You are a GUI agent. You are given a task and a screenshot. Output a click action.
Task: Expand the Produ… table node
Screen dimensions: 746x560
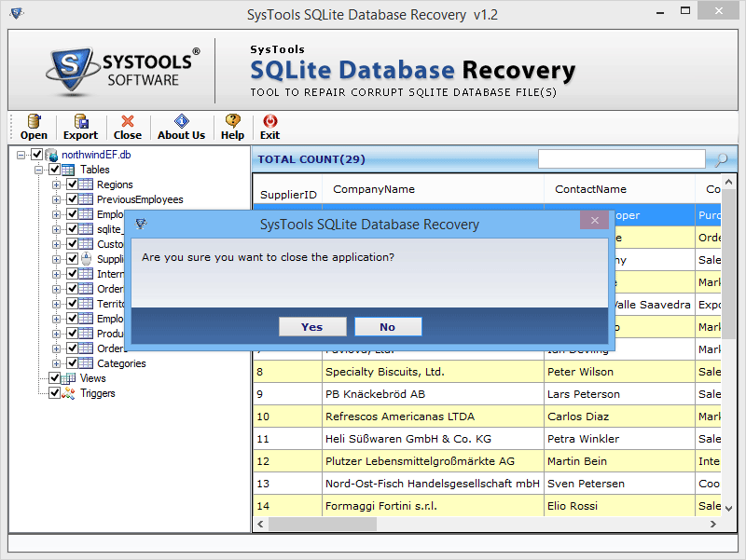coord(56,334)
